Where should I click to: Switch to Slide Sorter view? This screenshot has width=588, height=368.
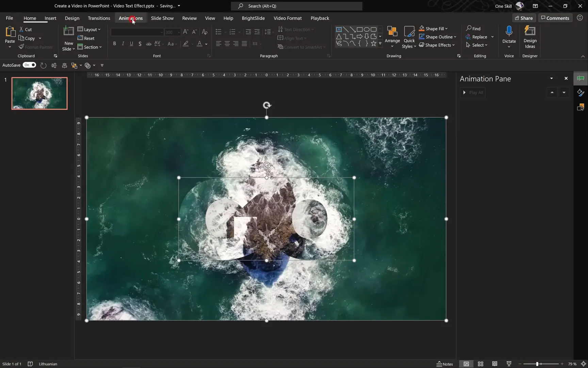point(480,364)
